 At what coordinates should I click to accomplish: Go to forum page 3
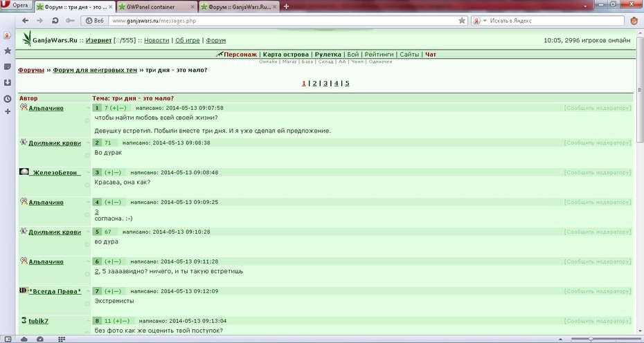click(325, 83)
